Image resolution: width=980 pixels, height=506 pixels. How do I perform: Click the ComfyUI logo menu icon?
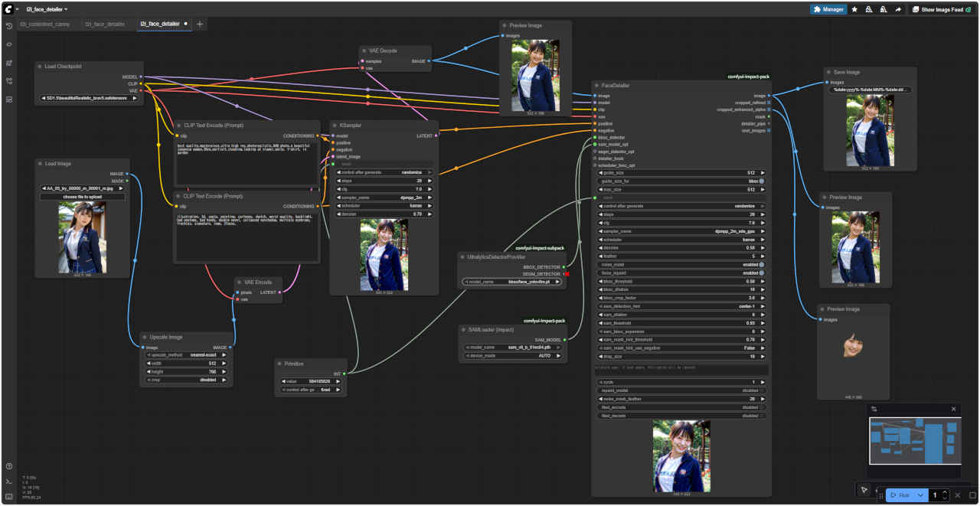click(x=8, y=9)
